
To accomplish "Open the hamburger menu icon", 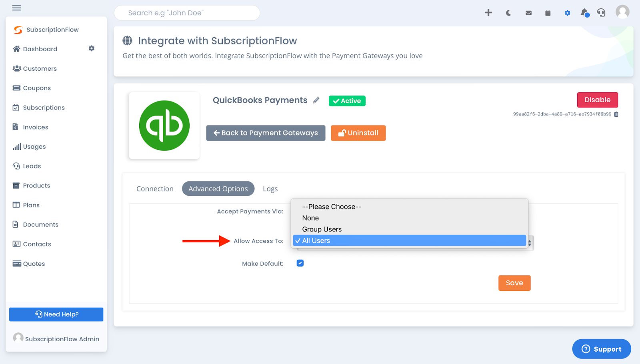I will coord(16,8).
